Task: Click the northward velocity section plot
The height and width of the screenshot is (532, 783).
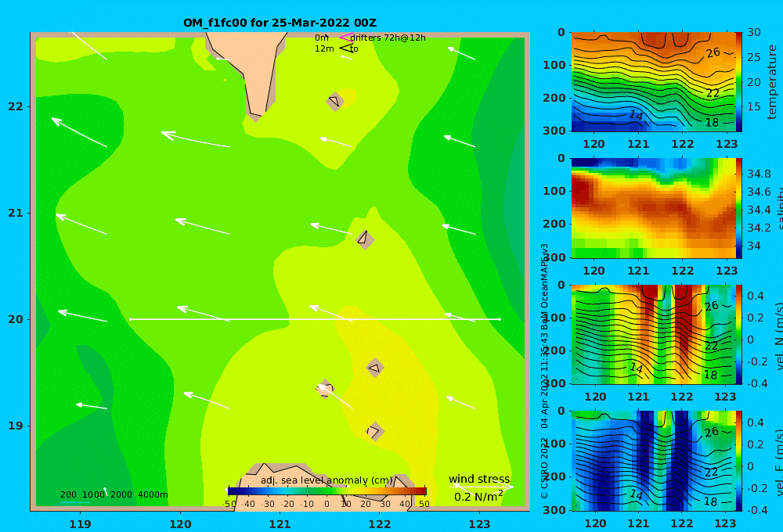Action: pyautogui.click(x=653, y=334)
